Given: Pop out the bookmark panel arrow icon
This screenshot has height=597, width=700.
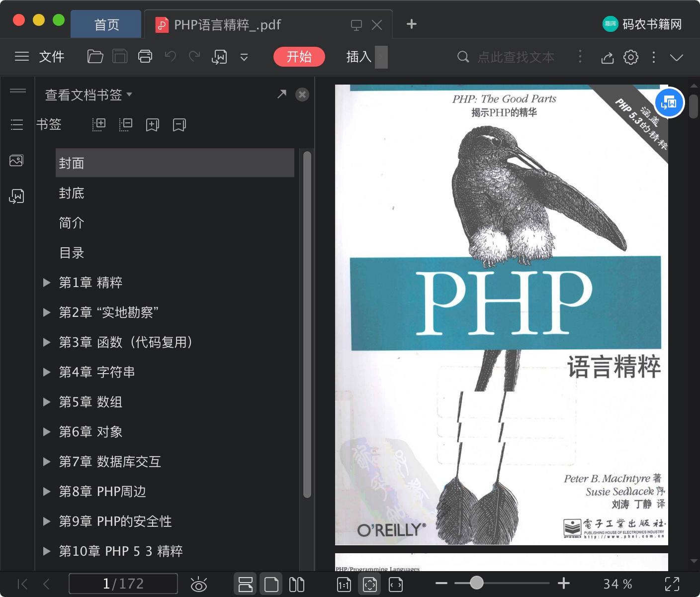Looking at the screenshot, I should [282, 94].
